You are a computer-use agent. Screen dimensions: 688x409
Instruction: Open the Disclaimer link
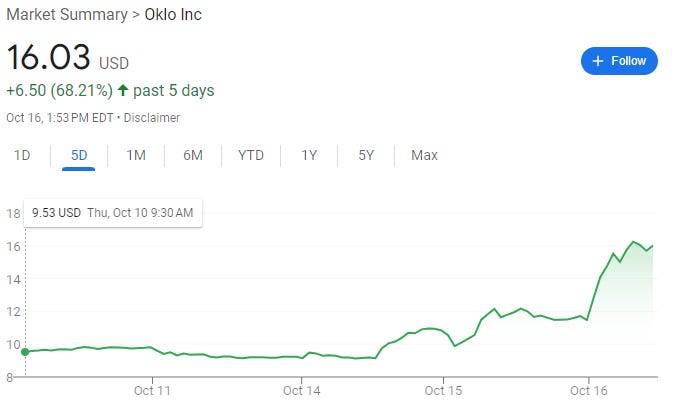[152, 118]
